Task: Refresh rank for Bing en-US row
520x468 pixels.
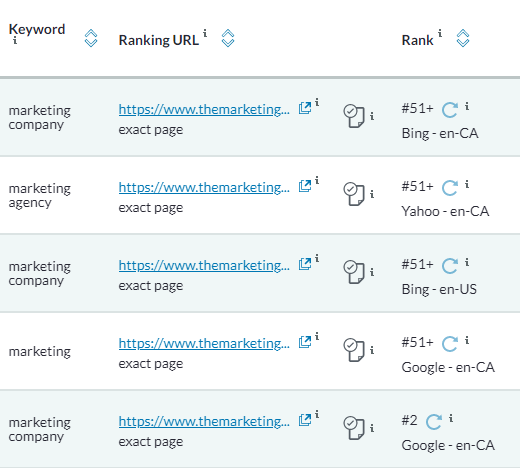Action: pyautogui.click(x=450, y=266)
